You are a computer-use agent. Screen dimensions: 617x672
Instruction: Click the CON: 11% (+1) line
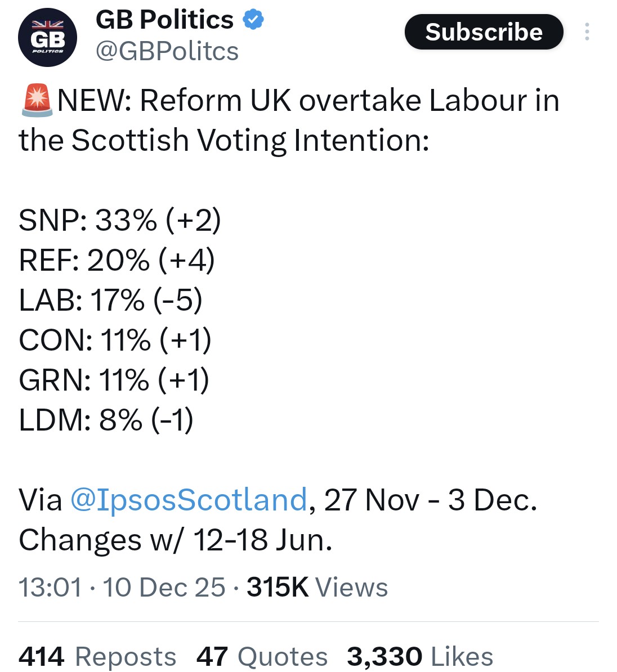coord(115,340)
